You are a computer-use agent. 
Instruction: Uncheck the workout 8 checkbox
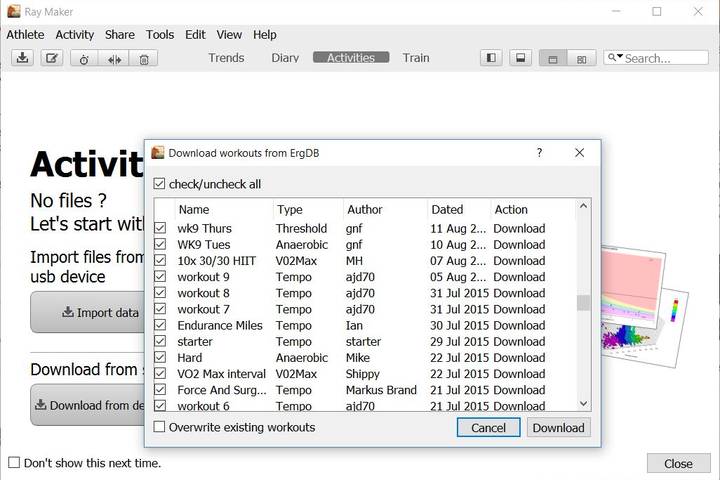(160, 293)
